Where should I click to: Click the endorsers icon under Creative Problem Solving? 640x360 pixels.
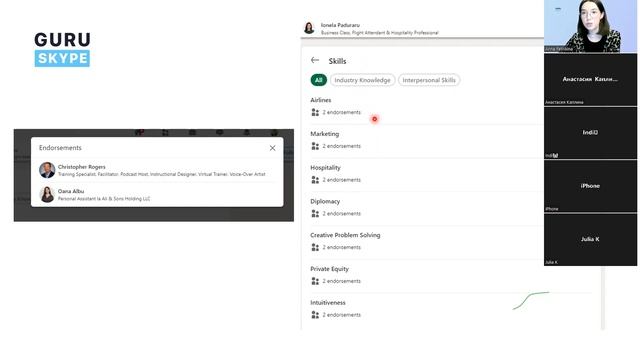pos(315,247)
